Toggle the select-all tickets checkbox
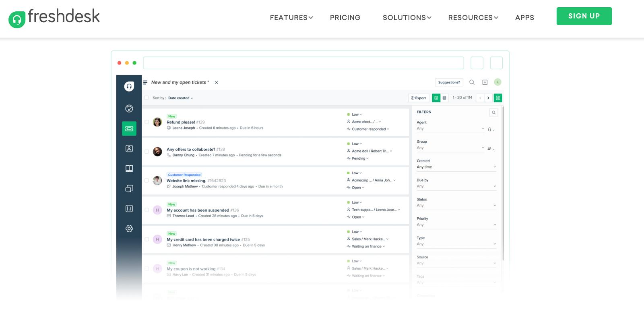Screen dimensions: 644x312 coord(147,98)
